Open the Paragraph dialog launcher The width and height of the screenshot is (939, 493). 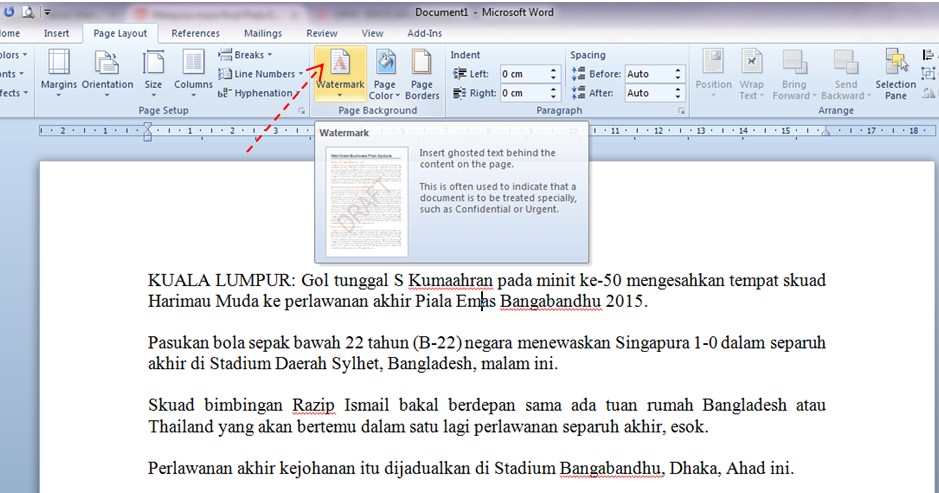681,111
